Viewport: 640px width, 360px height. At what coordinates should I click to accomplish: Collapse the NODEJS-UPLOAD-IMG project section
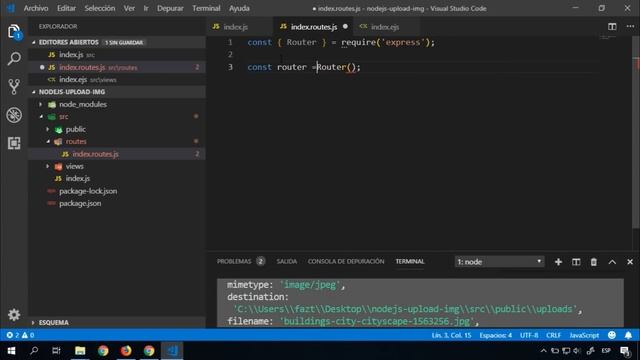[34, 92]
